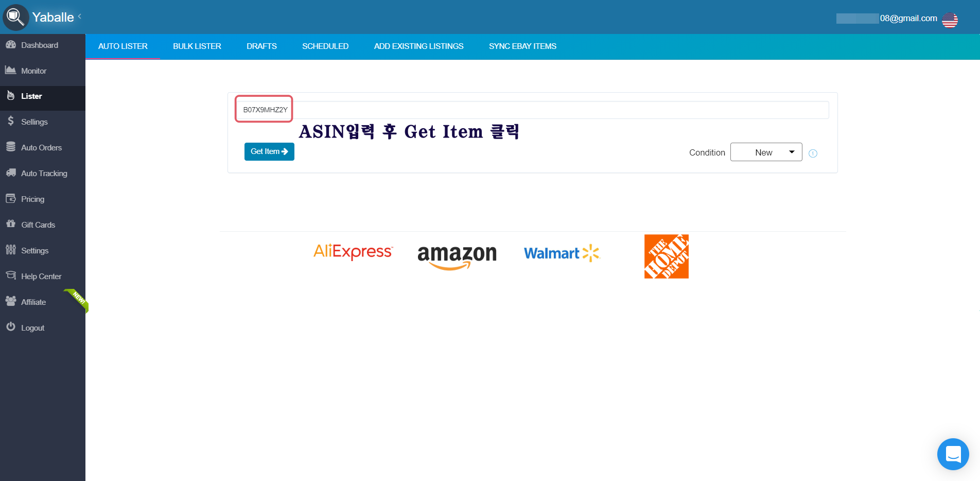
Task: Switch to the BULK LISTER tab
Action: [x=197, y=46]
